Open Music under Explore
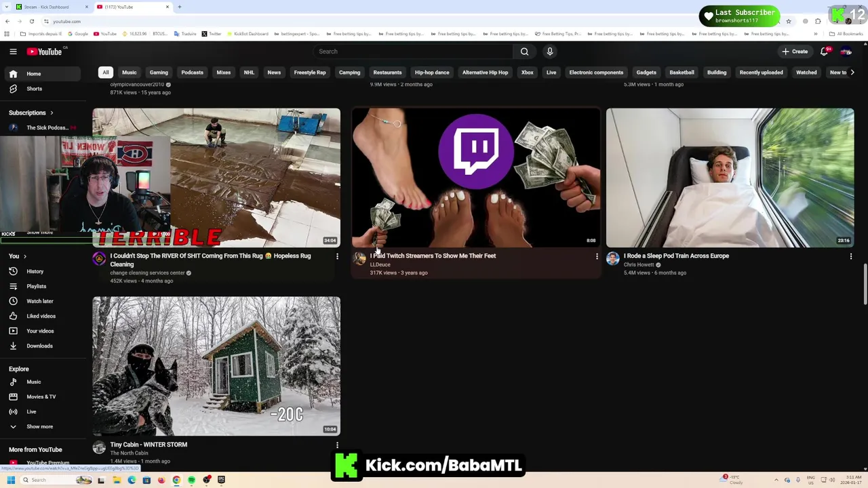868x488 pixels. tap(44, 382)
